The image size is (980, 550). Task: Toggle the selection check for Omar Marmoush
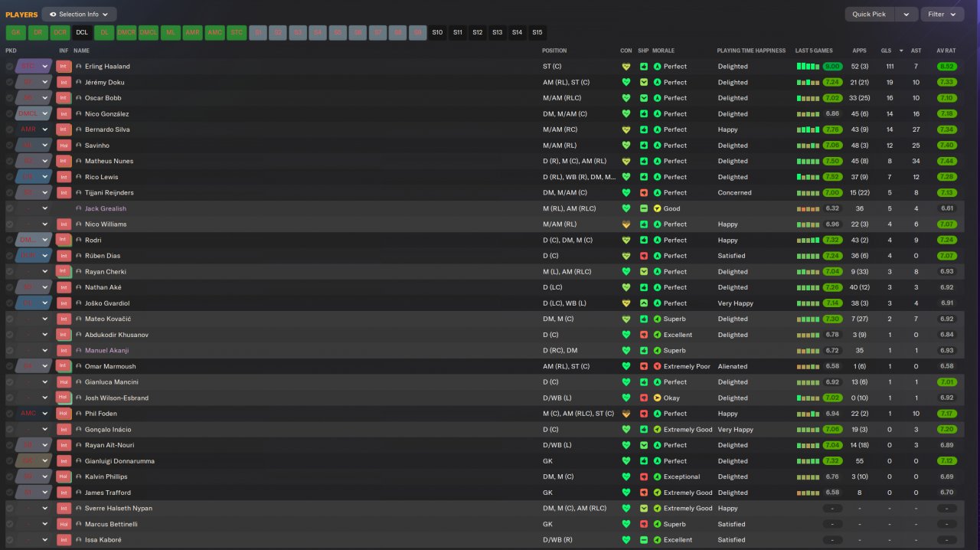click(10, 366)
